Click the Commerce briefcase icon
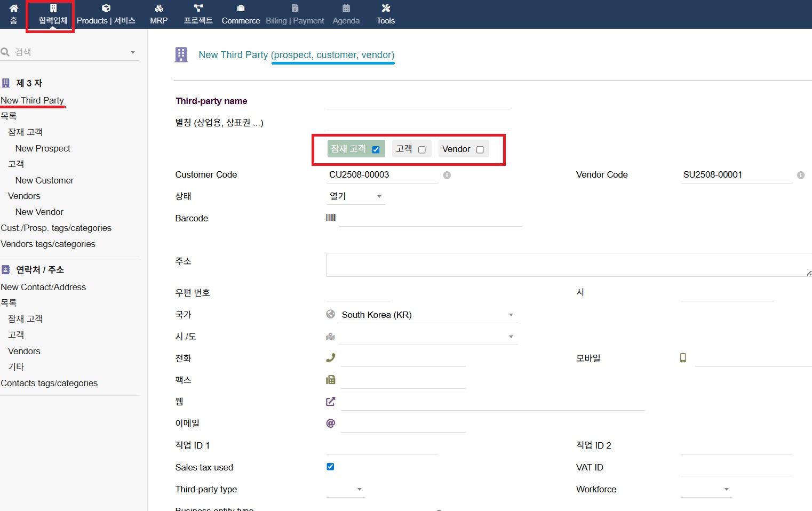This screenshot has width=812, height=511. pos(241,8)
